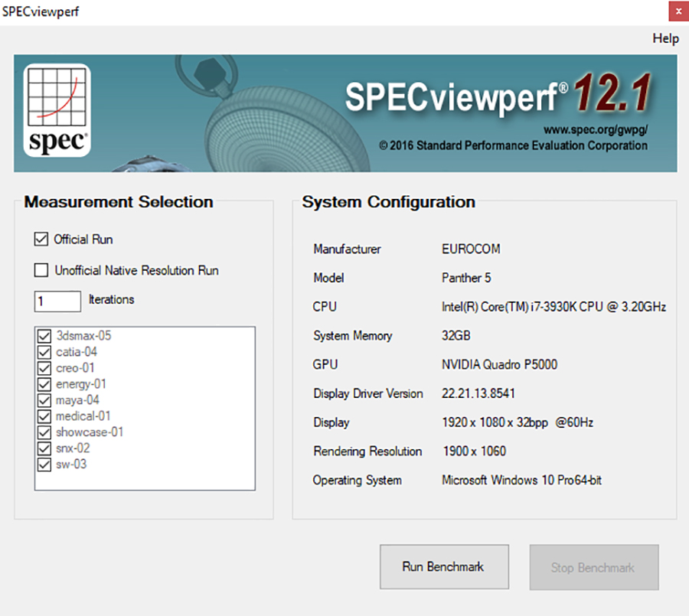Toggle the energy-01 viewset checkbox
Viewport: 689px width, 616px height.
44,384
